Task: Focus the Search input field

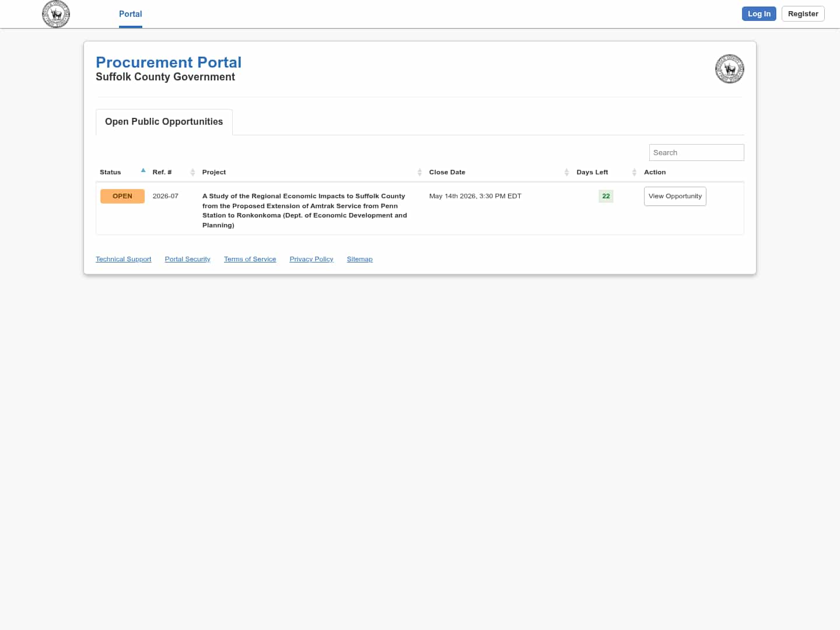Action: click(696, 153)
